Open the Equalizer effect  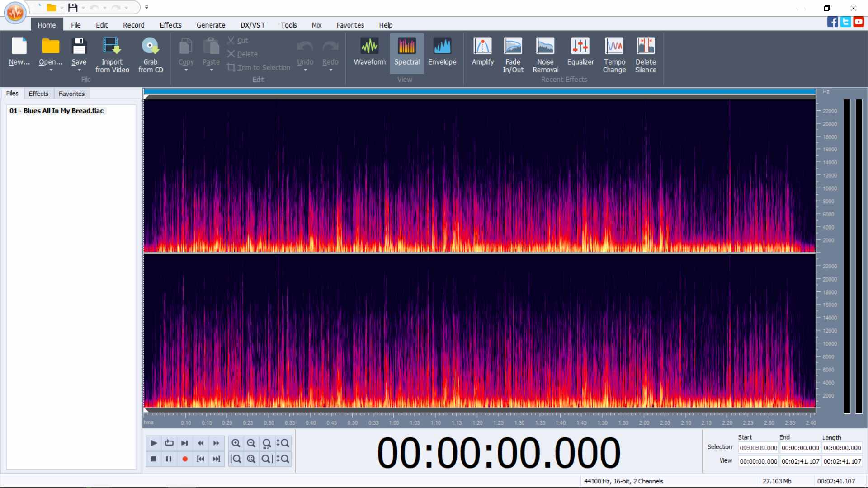pos(580,52)
